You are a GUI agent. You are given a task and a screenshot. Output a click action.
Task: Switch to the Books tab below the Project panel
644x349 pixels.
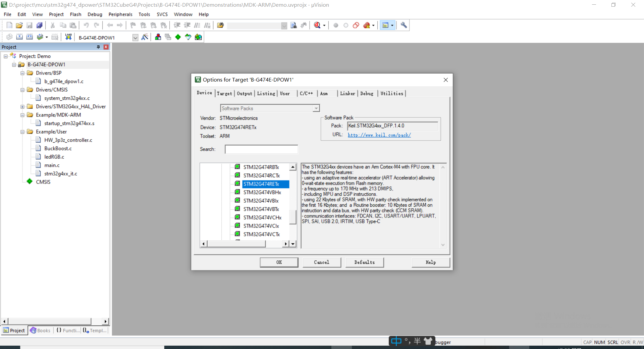click(x=40, y=331)
